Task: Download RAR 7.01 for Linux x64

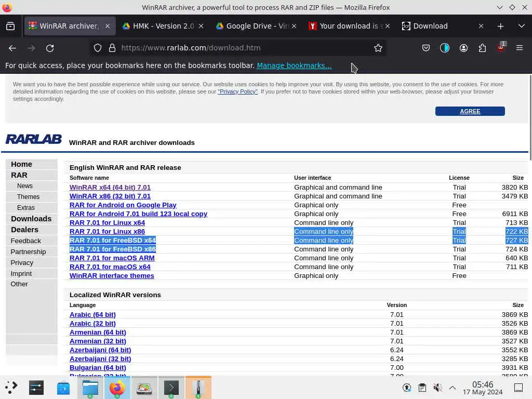Action: 107,222
